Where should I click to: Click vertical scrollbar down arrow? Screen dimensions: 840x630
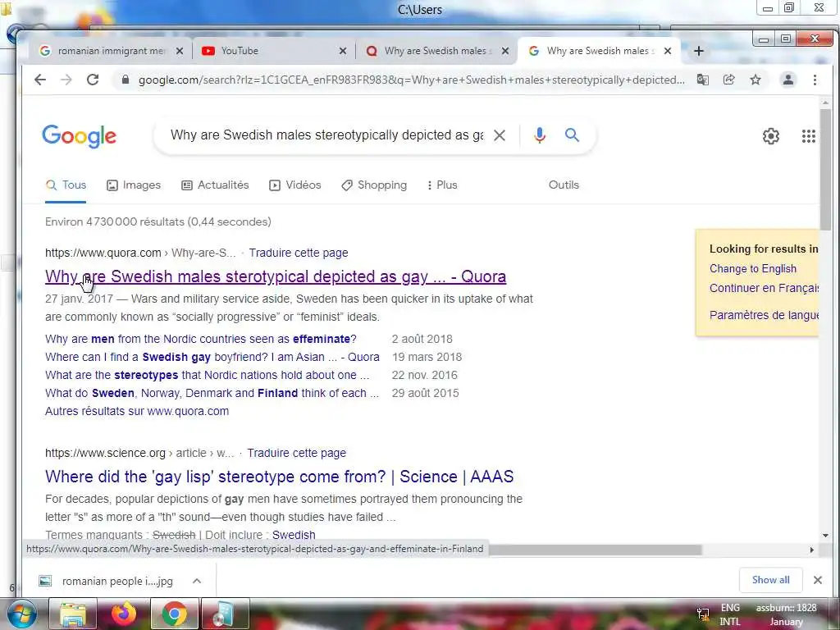pos(825,535)
